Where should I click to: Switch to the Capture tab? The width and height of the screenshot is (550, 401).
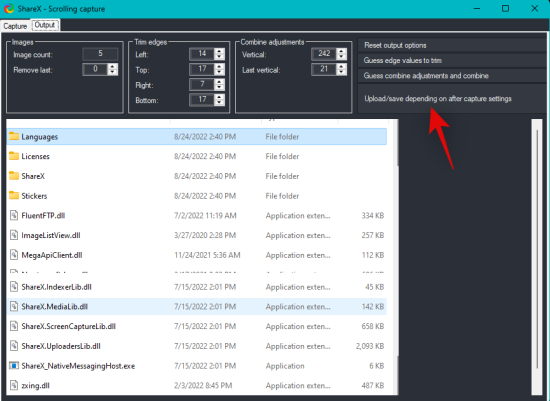(15, 26)
